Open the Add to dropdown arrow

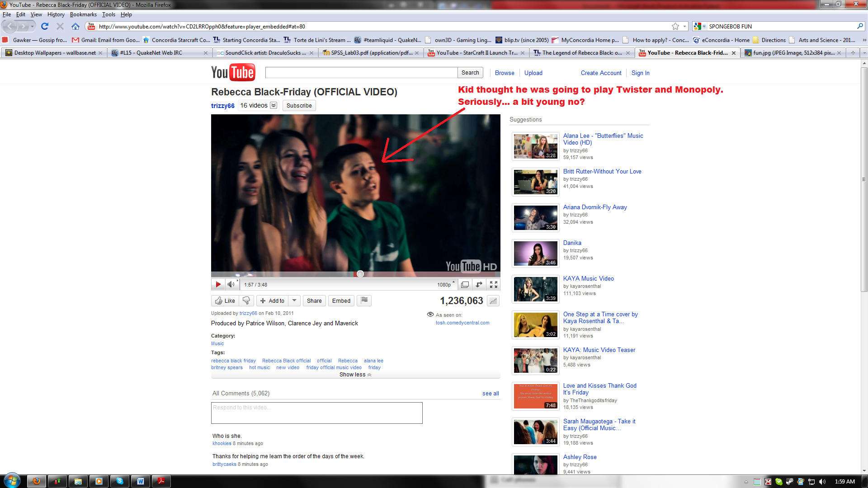click(294, 300)
